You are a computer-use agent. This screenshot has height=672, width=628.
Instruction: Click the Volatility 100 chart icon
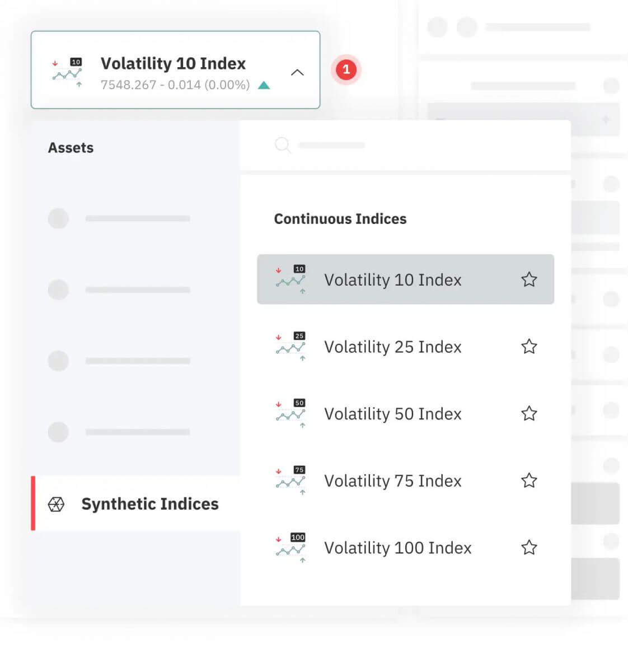[290, 547]
